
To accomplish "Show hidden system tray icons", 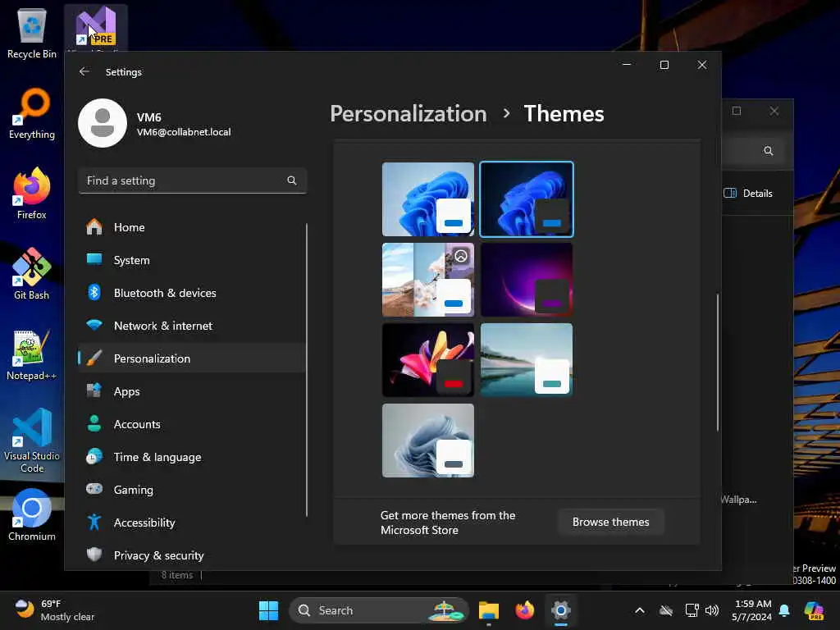I will pos(640,610).
